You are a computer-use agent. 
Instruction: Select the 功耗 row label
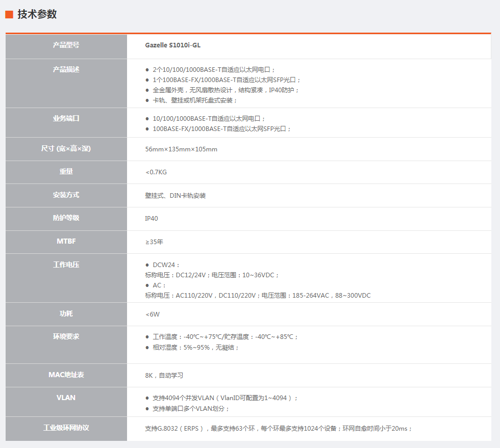pos(66,314)
